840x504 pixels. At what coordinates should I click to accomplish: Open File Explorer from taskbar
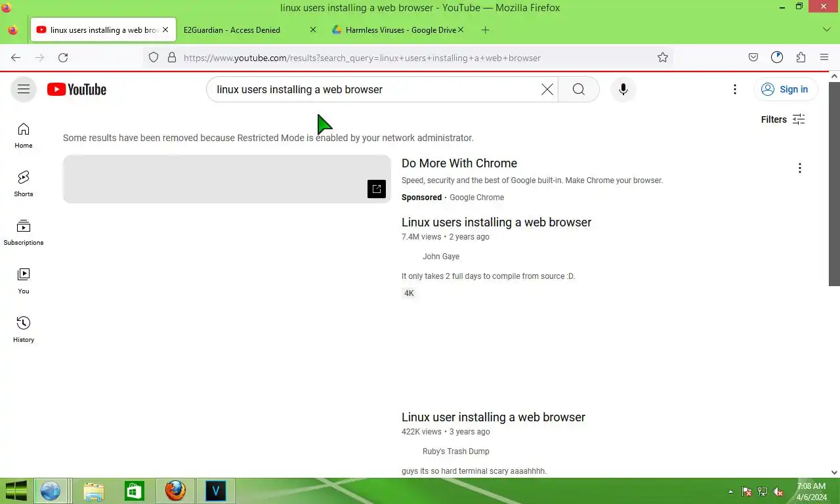coord(93,491)
